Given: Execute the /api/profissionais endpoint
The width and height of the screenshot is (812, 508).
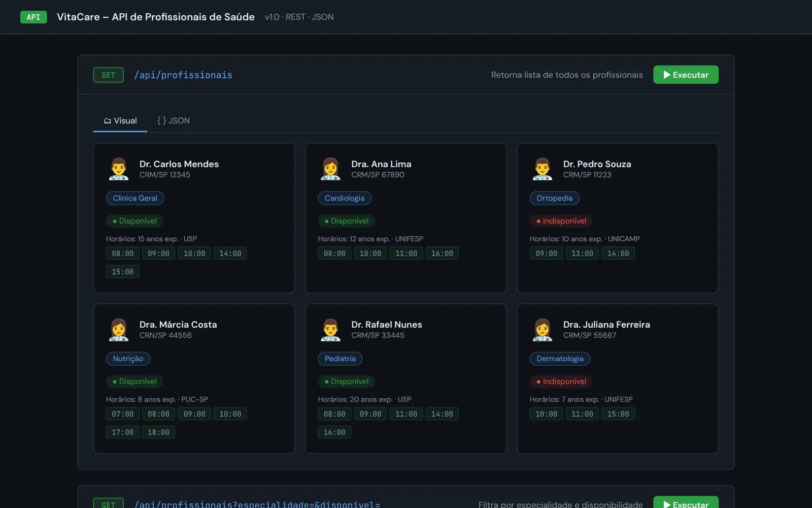Looking at the screenshot, I should [x=686, y=75].
